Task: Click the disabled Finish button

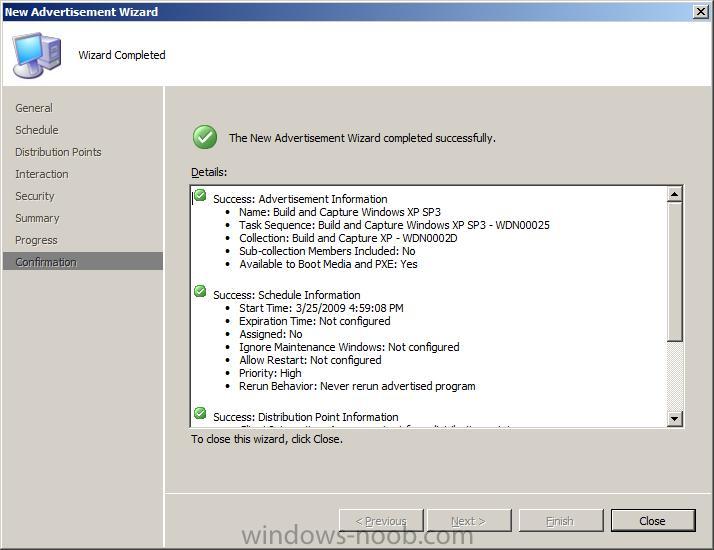Action: point(561,520)
